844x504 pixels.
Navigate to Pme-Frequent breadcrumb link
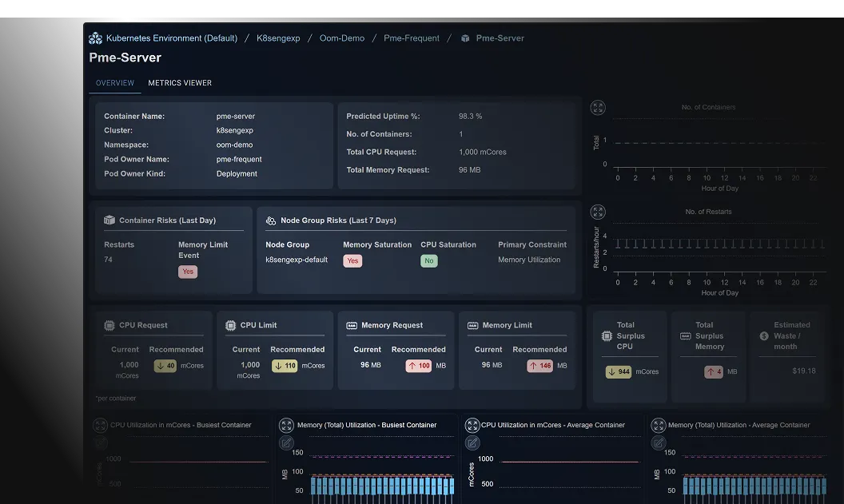click(x=412, y=38)
